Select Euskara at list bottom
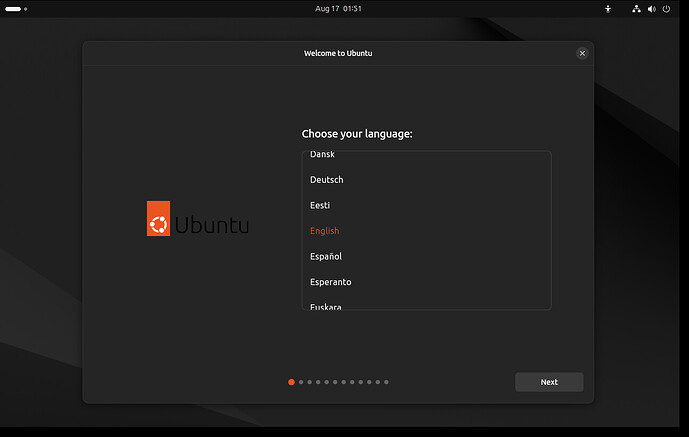Screen dimensions: 689x437 [x=426, y=303]
